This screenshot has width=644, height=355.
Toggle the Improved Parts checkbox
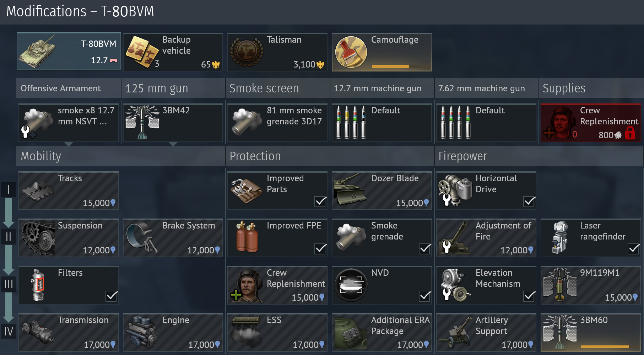click(x=320, y=201)
